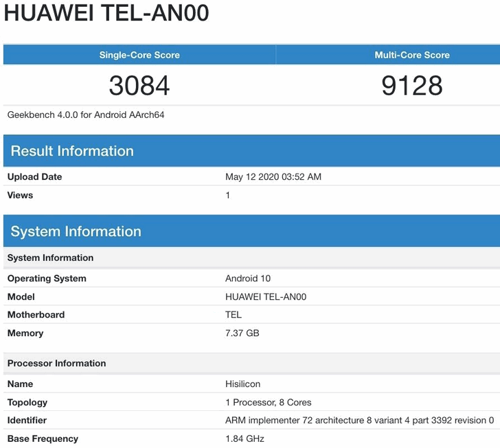Select the 1 Processor, 8 Cores value

click(x=268, y=402)
